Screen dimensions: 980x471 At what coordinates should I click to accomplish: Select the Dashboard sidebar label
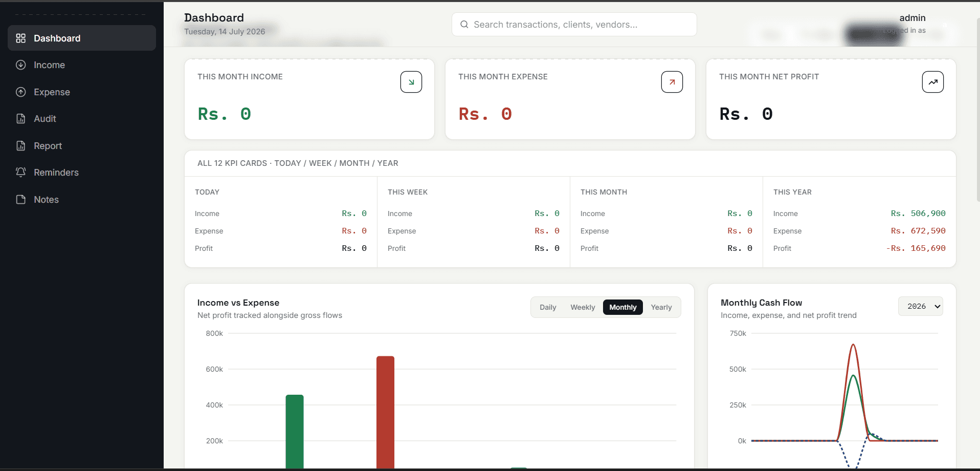[x=57, y=38]
